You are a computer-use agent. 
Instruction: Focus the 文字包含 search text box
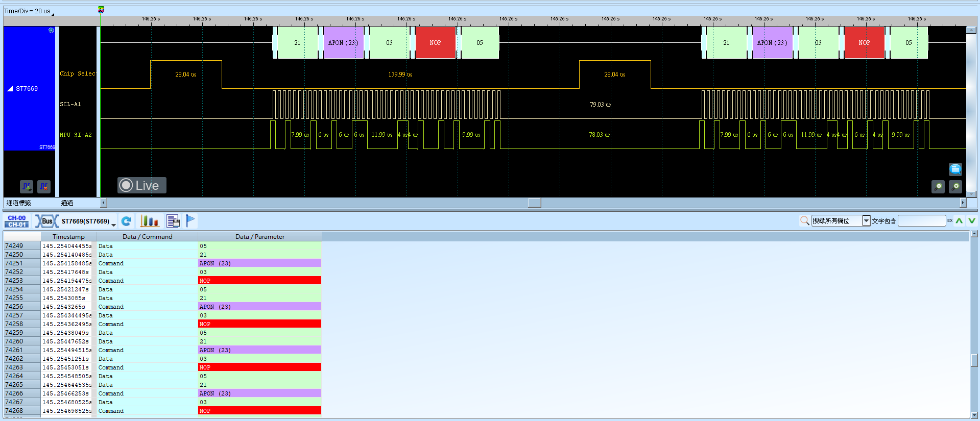[922, 220]
